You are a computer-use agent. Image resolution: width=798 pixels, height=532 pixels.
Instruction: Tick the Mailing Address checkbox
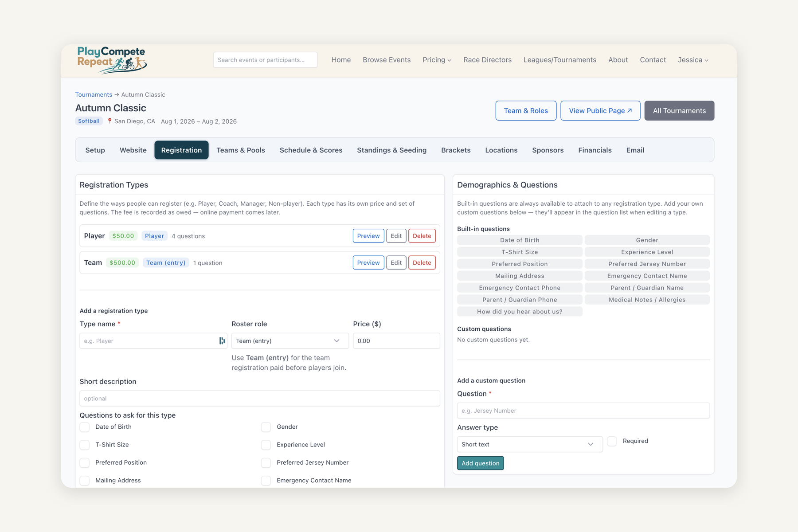click(85, 481)
